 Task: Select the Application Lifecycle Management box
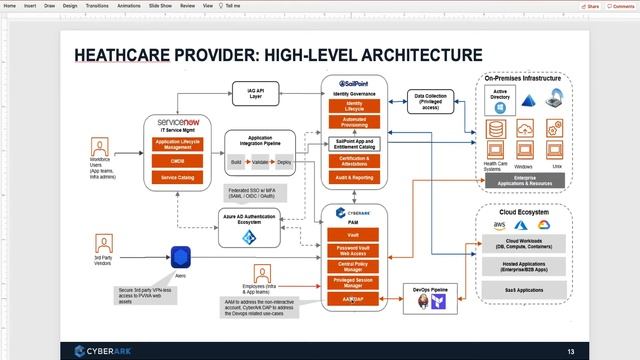pos(178,144)
